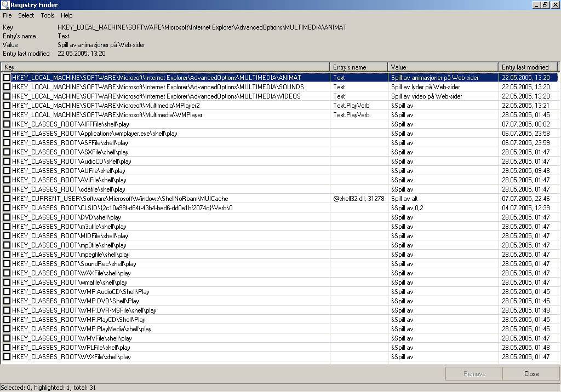Image resolution: width=561 pixels, height=392 pixels.
Task: Check the WMP.DVR-MSFile\shell\play checkbox
Action: 7,310
